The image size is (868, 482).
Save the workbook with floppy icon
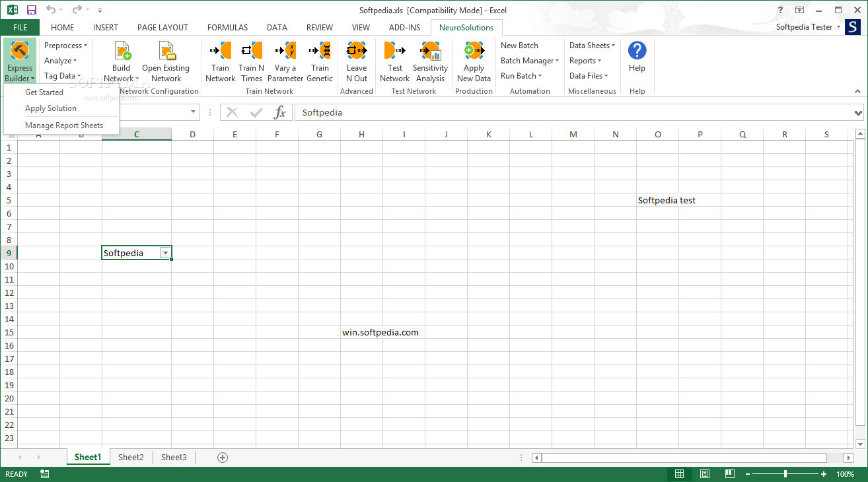32,10
